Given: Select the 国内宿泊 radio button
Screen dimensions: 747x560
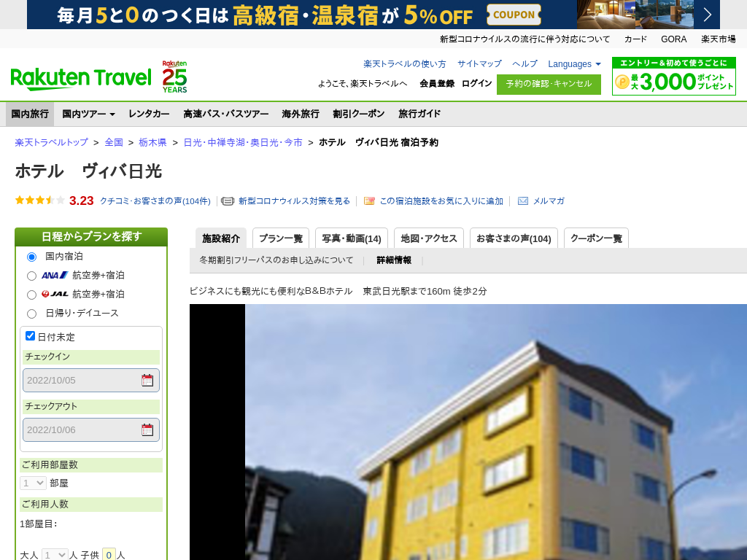Looking at the screenshot, I should click(x=31, y=257).
